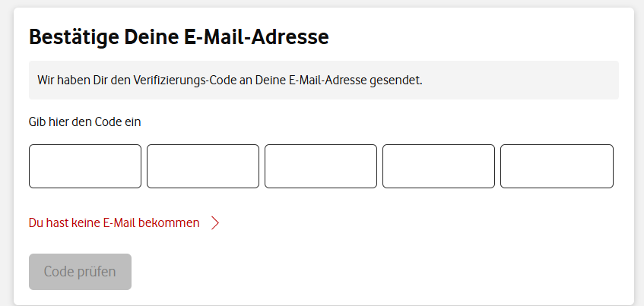The height and width of the screenshot is (306, 644).
Task: Click the first verification code box
Action: pos(85,166)
